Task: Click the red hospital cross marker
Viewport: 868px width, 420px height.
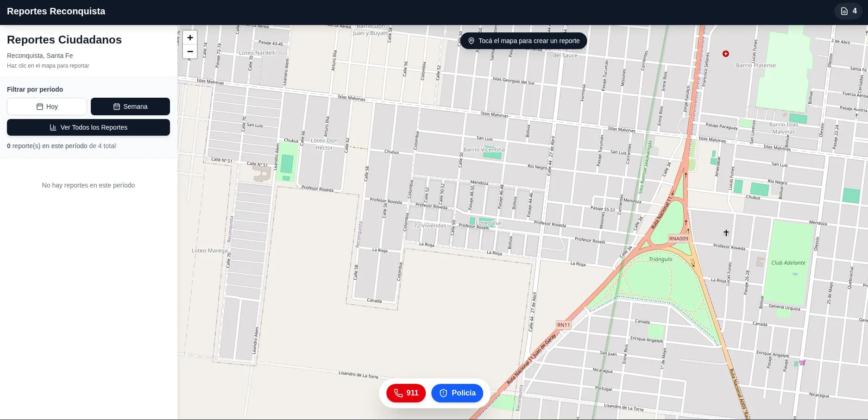Action: point(726,54)
